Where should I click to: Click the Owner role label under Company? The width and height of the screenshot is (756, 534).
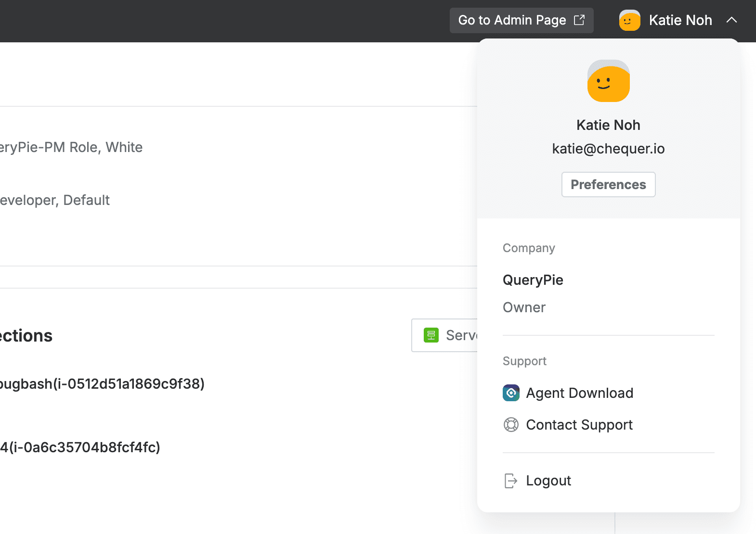click(524, 307)
